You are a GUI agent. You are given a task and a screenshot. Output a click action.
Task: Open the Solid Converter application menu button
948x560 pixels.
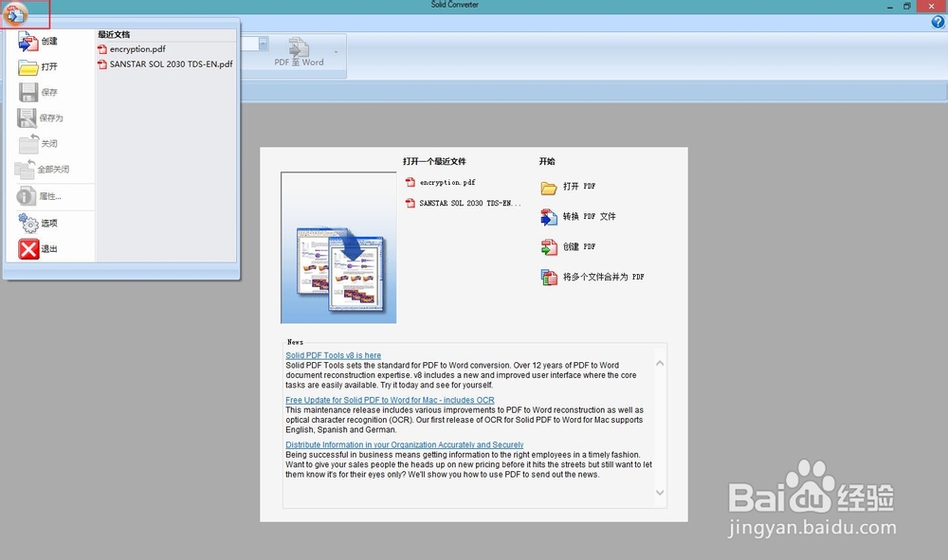click(x=16, y=14)
